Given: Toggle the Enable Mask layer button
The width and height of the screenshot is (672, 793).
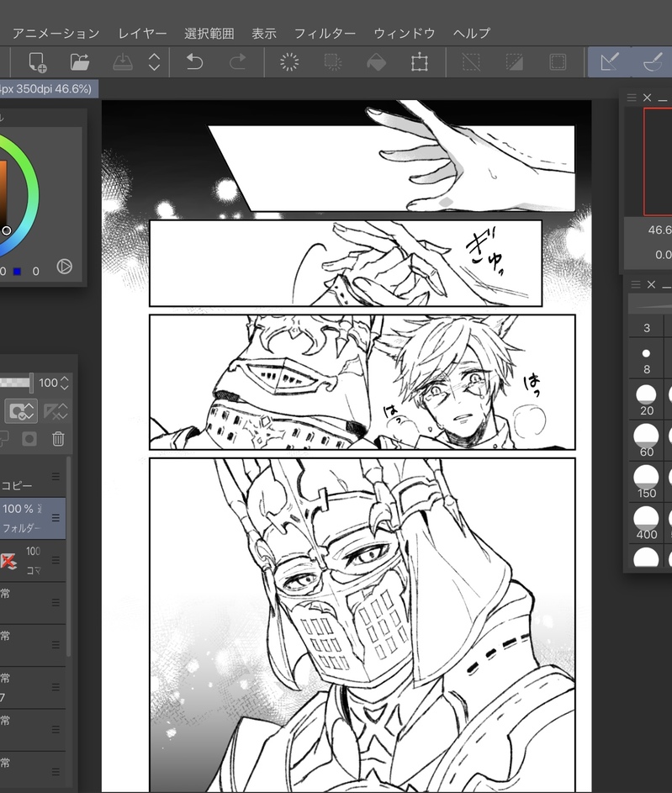Looking at the screenshot, I should 21,410.
